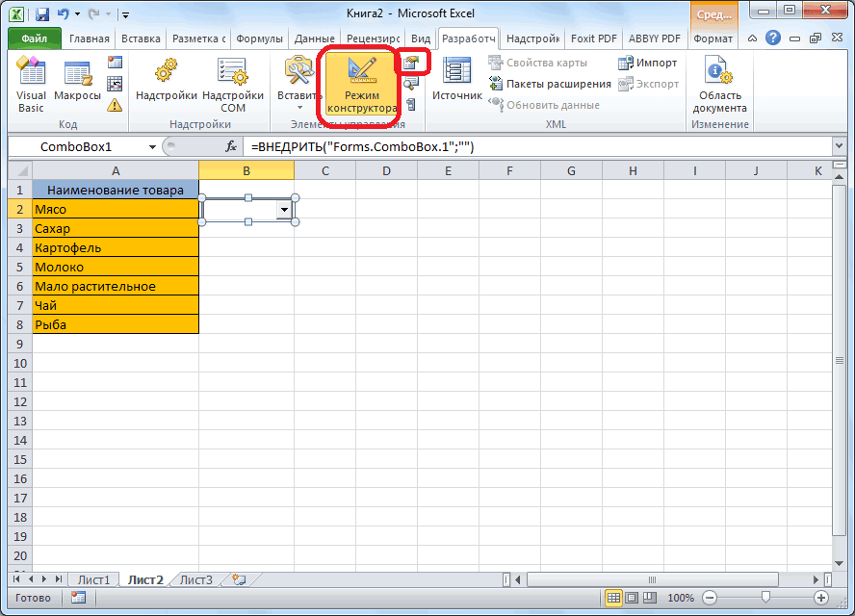The height and width of the screenshot is (616, 855).
Task: Click the control Properties icon beside Режим конструктора
Action: click(412, 63)
